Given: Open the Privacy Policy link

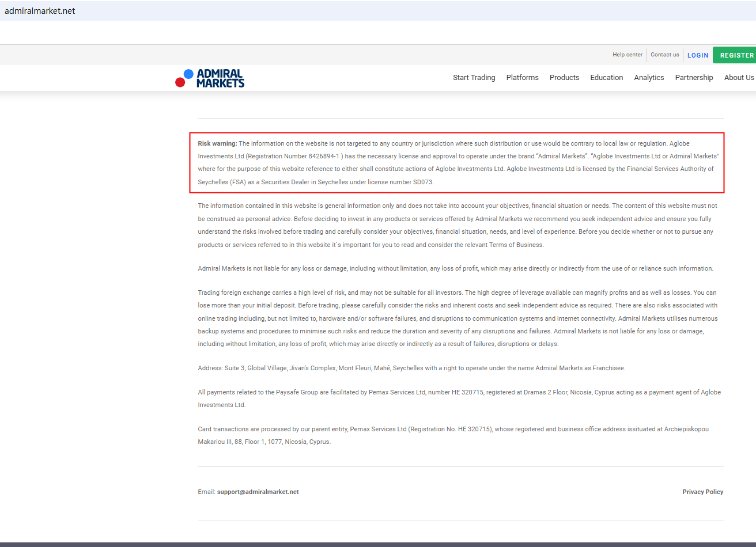Looking at the screenshot, I should point(703,492).
